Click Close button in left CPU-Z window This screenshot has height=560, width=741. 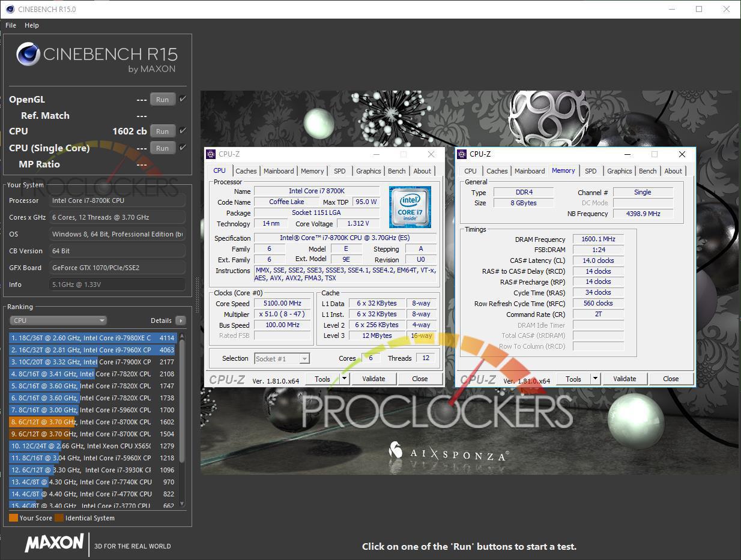420,379
